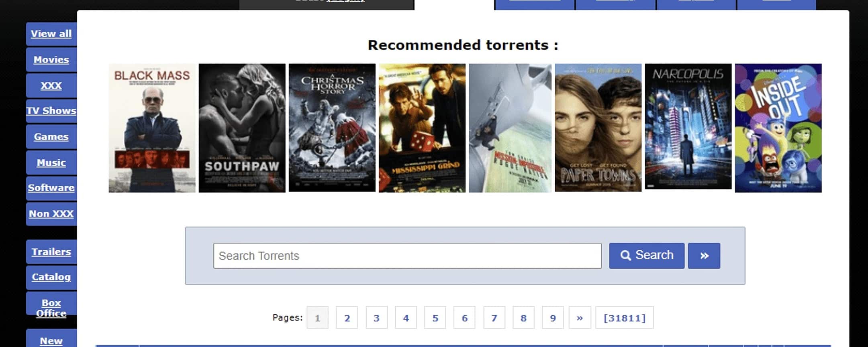Go to page 8
This screenshot has width=868, height=347.
tap(523, 318)
